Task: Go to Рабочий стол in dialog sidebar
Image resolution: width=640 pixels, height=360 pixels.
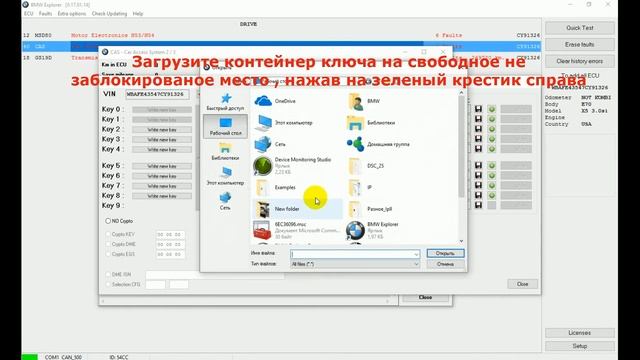Action: (225, 126)
